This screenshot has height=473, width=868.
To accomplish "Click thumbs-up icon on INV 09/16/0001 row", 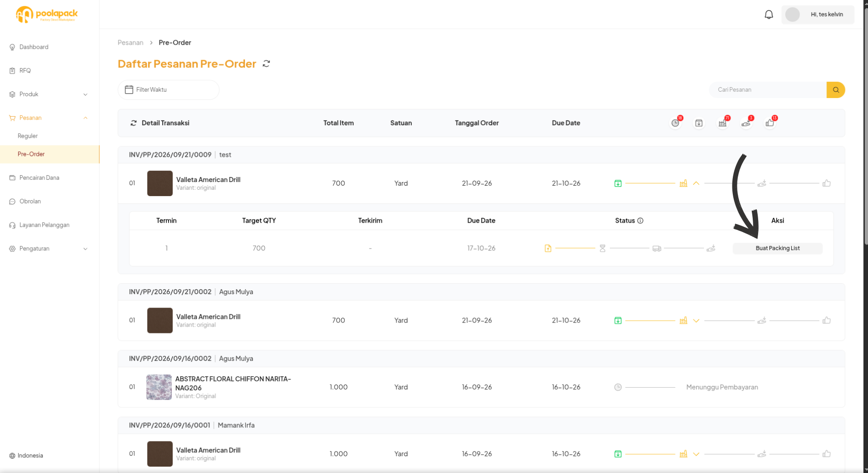I will [x=826, y=454].
